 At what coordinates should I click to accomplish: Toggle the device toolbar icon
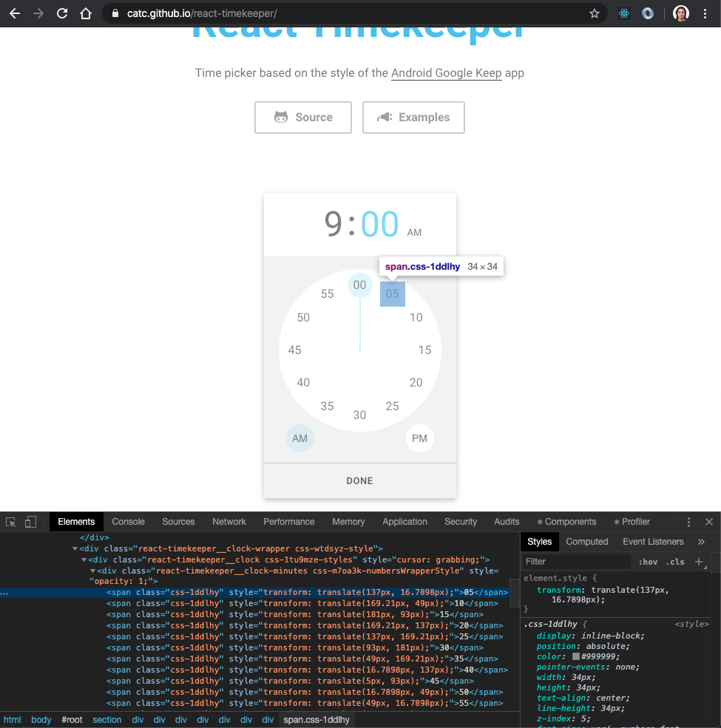coord(30,521)
